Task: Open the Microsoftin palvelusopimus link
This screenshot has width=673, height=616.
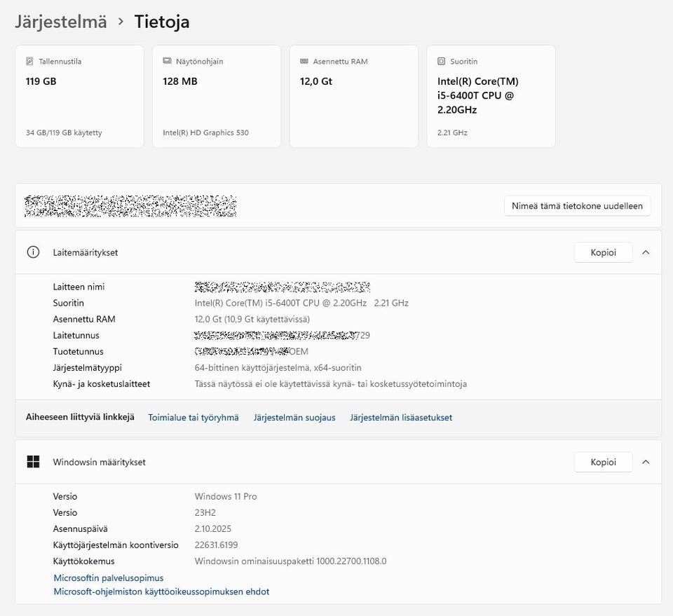Action: tap(109, 578)
